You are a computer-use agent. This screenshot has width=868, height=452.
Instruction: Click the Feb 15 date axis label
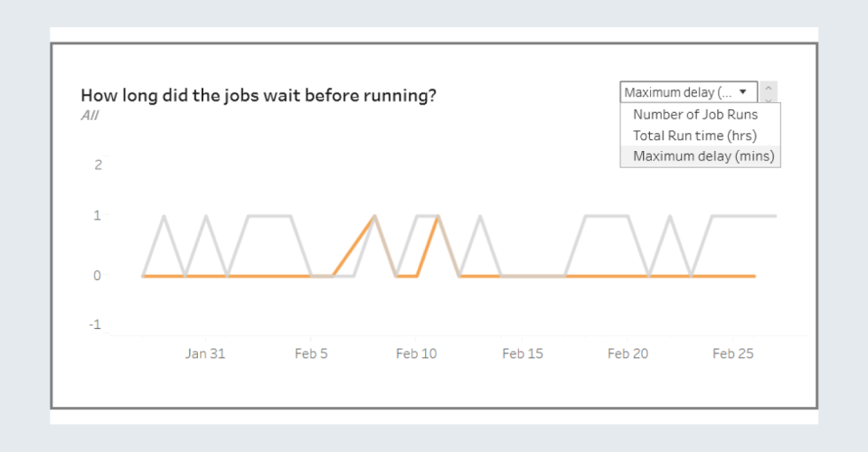(x=522, y=353)
